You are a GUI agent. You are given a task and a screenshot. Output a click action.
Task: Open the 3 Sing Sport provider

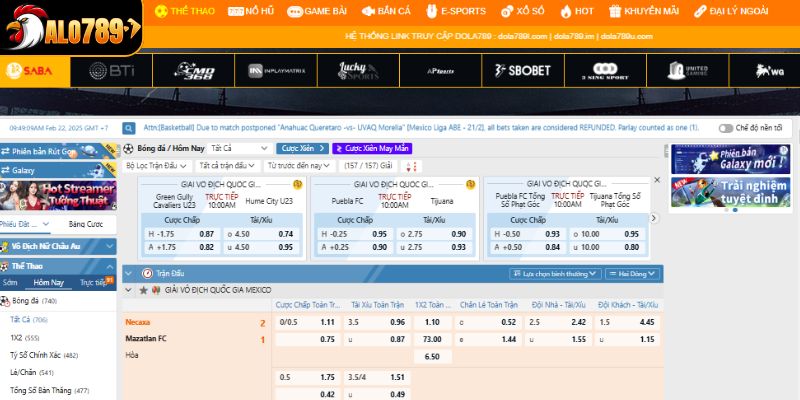605,71
